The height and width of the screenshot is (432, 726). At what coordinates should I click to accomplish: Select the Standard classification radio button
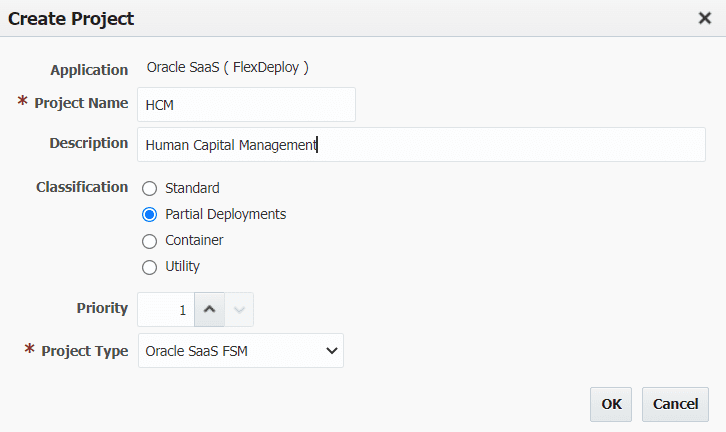150,188
